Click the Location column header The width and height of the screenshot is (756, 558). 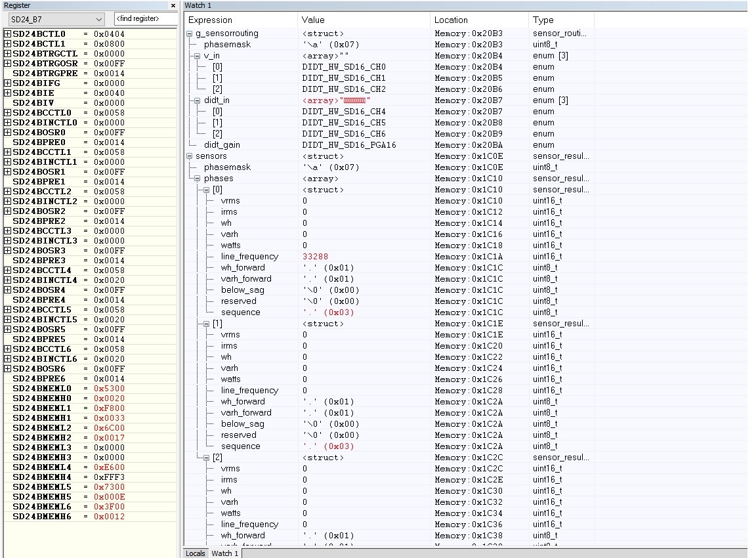[x=479, y=20]
